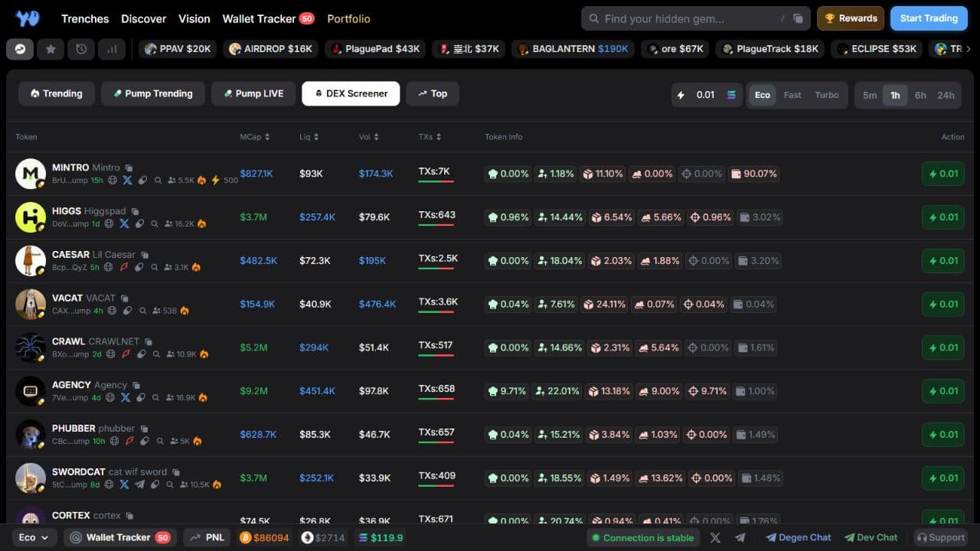Screen dimensions: 980x551
Task: Open the Eco dropdown in the footer
Action: click(x=34, y=538)
